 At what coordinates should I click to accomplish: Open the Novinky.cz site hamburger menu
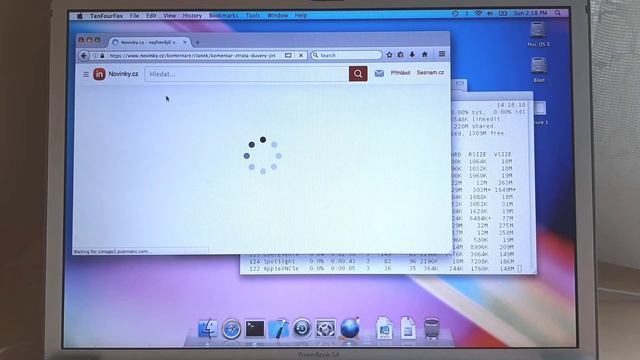pos(86,74)
